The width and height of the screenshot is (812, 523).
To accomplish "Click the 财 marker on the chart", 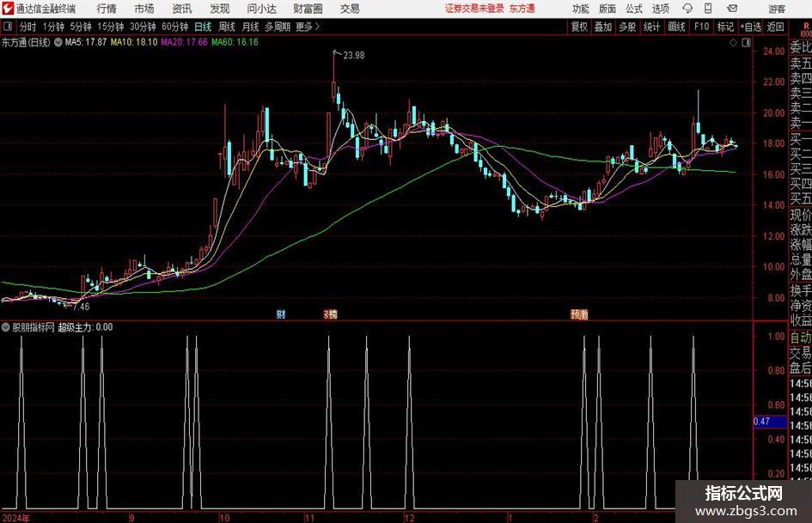I will [x=281, y=313].
